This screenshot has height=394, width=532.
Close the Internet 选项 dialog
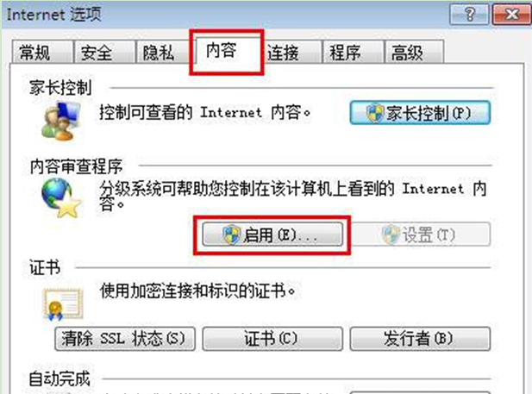click(x=511, y=15)
